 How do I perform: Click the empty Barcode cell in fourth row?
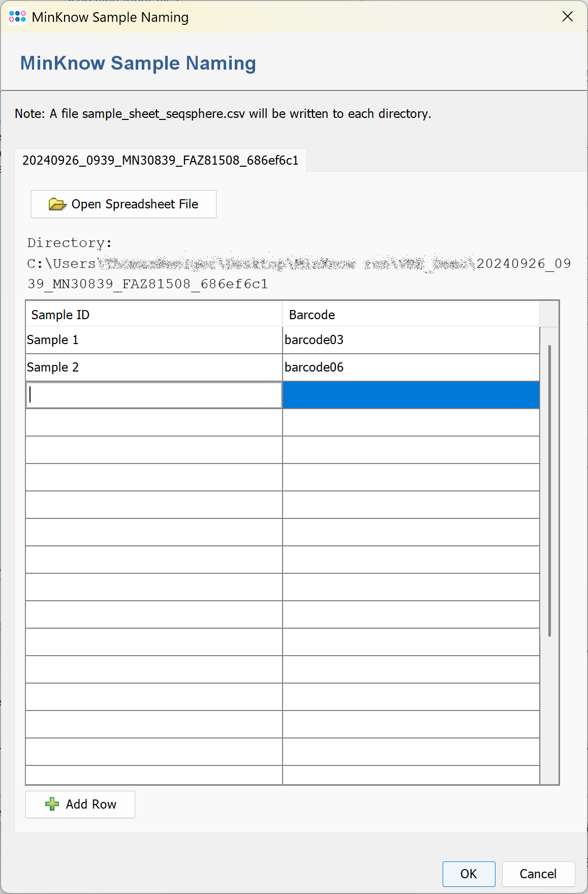(x=411, y=422)
